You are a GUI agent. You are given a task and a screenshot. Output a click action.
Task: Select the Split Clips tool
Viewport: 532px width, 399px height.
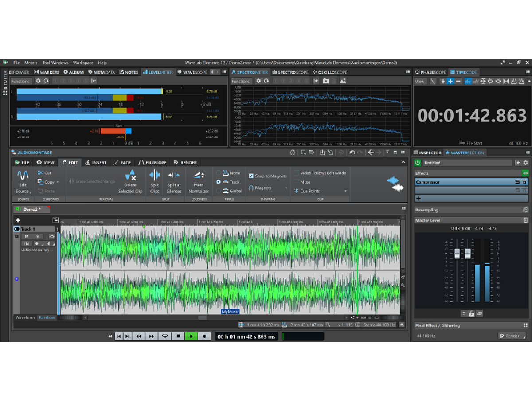(154, 181)
